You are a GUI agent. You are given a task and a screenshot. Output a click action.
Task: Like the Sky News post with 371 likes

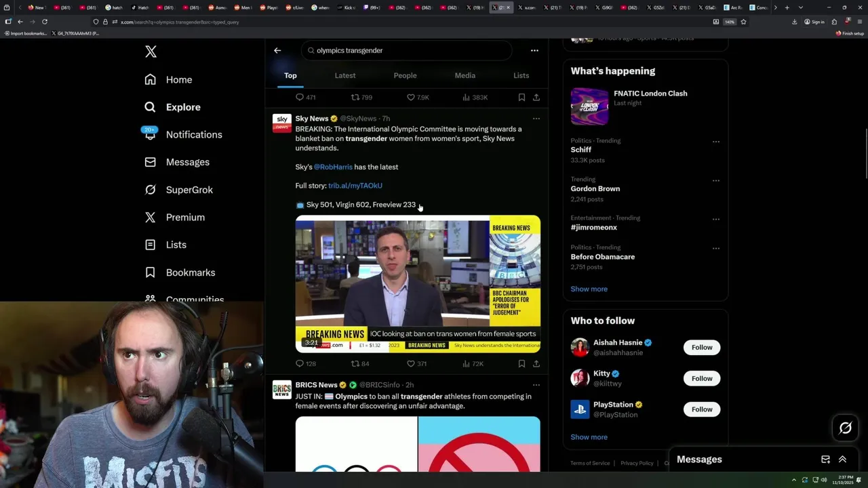pyautogui.click(x=416, y=364)
